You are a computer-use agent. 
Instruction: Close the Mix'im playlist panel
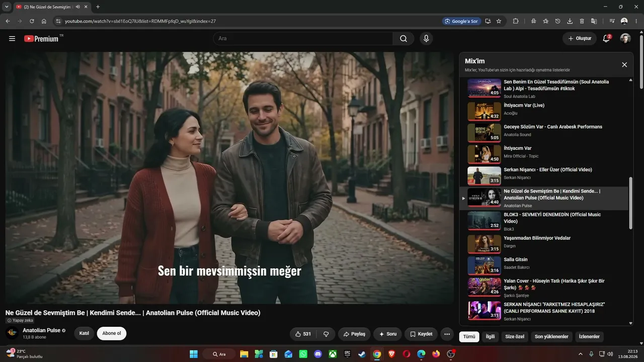click(x=624, y=65)
